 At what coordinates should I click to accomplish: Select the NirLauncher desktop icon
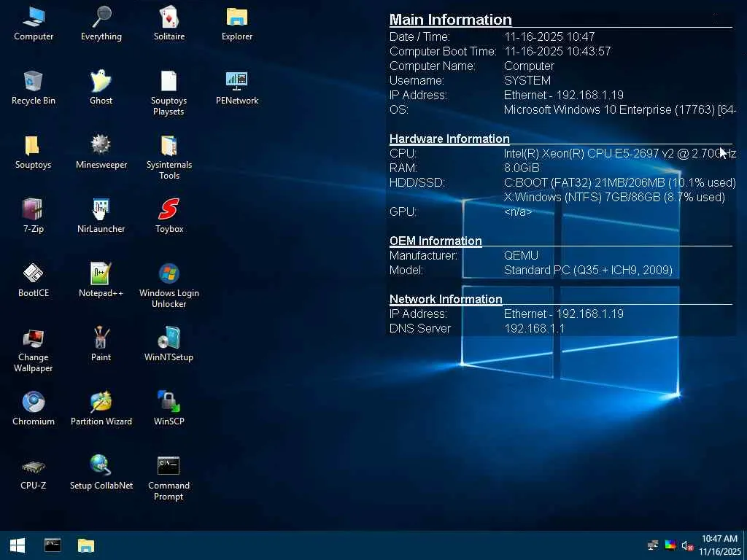click(101, 216)
